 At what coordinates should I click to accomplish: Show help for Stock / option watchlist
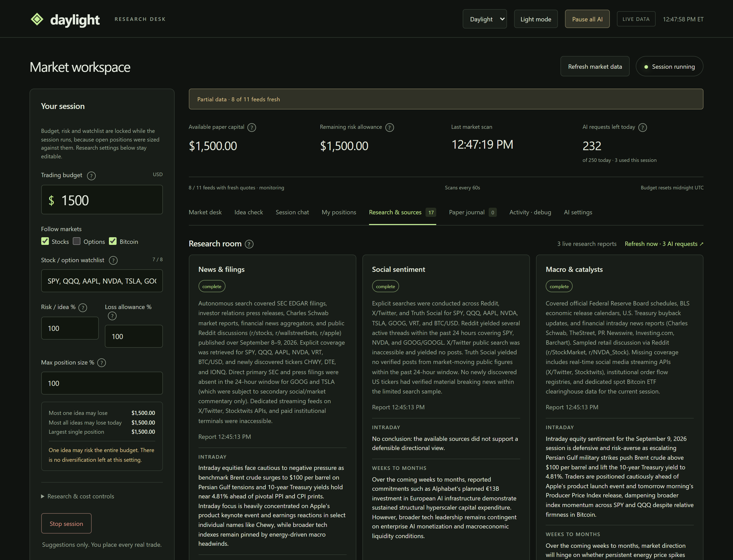tap(113, 260)
